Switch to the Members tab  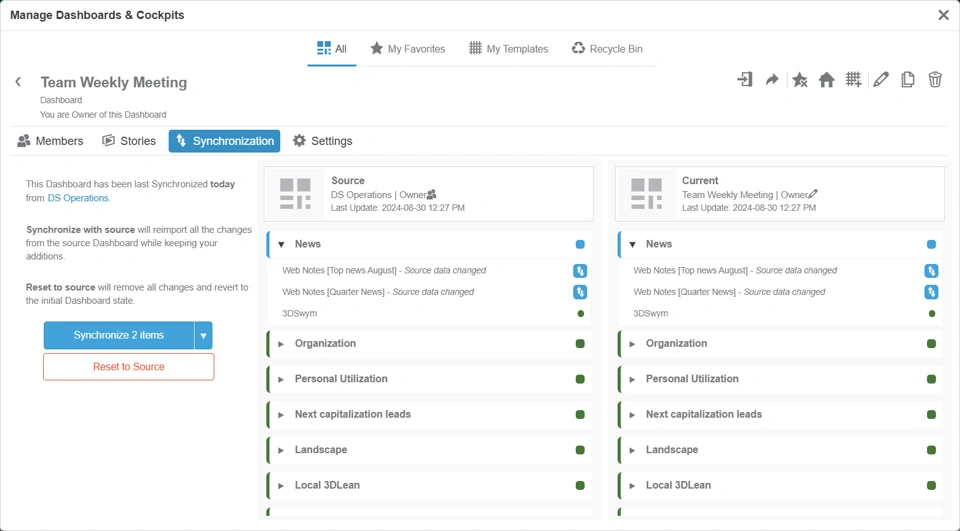(x=50, y=141)
